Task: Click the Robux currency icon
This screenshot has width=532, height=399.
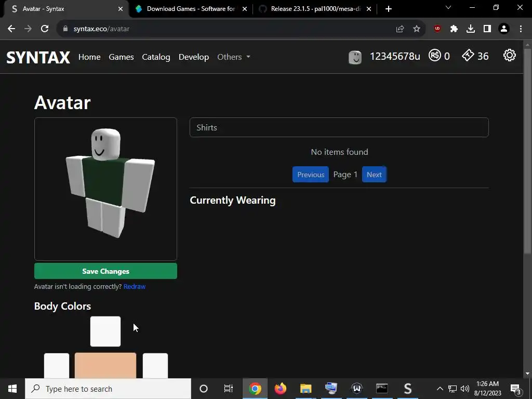Action: pos(435,55)
